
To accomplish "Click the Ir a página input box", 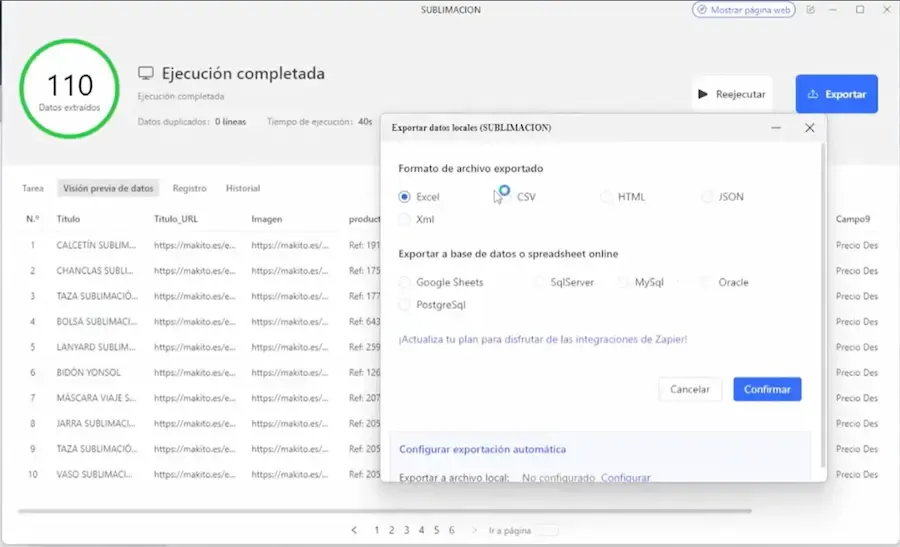I will point(546,530).
